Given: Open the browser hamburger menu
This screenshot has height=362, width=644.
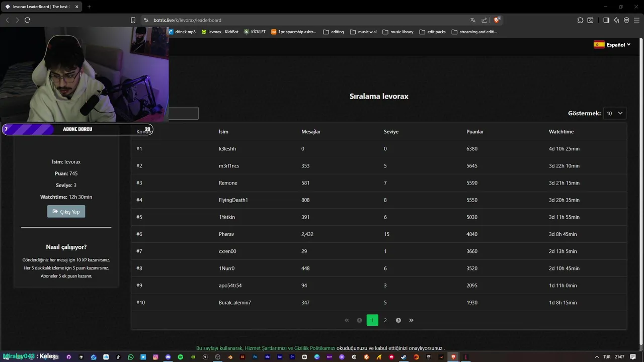Looking at the screenshot, I should pos(636,20).
